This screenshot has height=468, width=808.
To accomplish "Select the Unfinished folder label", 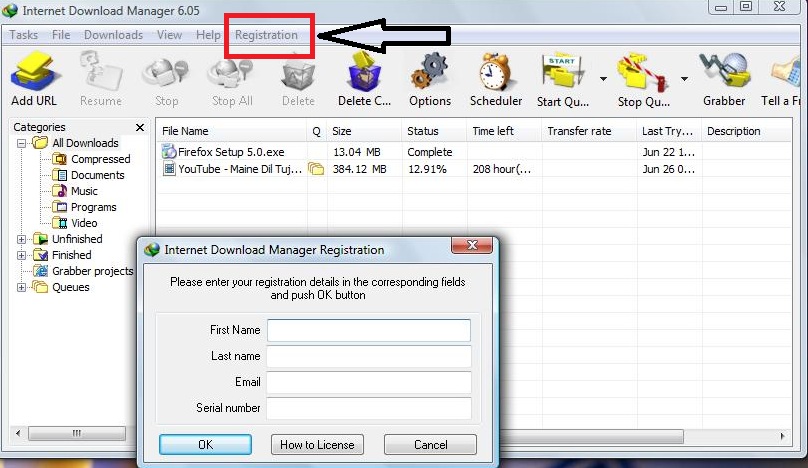I will (x=77, y=239).
